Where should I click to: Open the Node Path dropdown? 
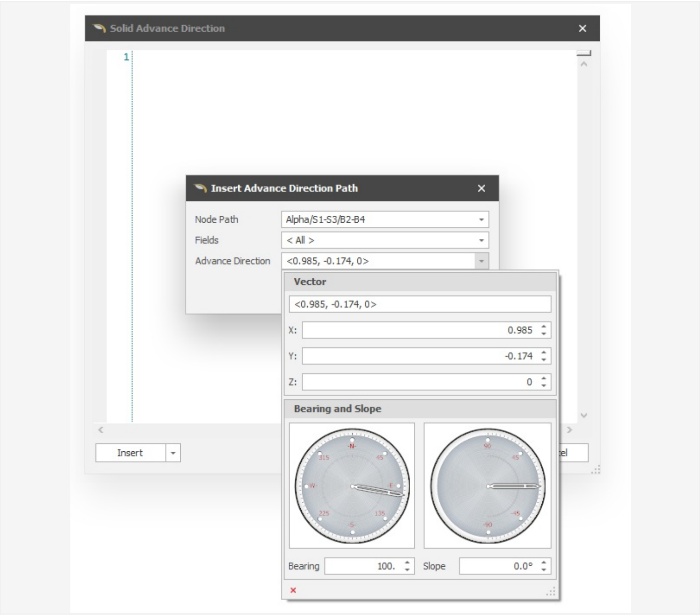coord(481,219)
